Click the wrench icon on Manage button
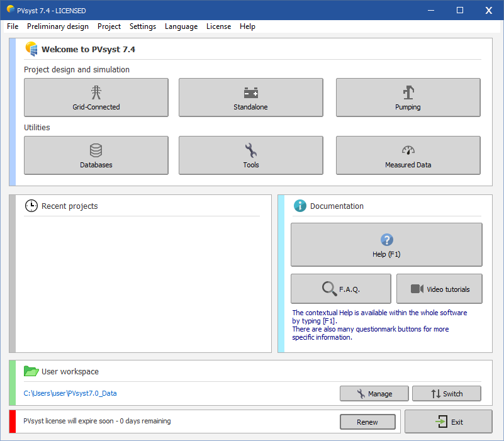504x441 pixels. click(x=361, y=393)
